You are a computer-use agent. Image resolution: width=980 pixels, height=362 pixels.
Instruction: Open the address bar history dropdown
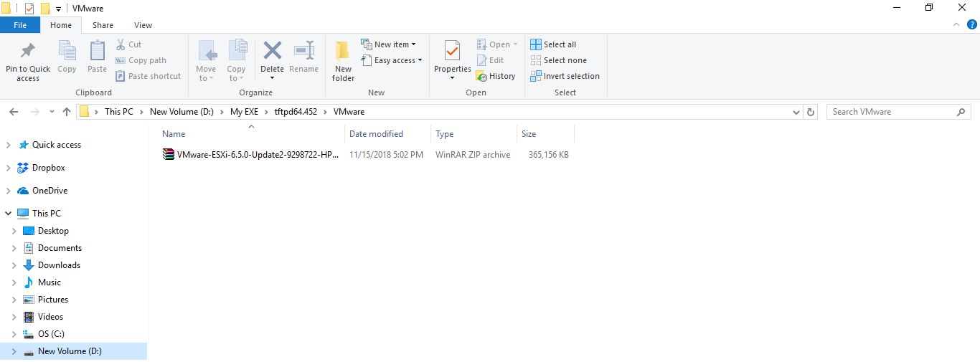(x=796, y=112)
